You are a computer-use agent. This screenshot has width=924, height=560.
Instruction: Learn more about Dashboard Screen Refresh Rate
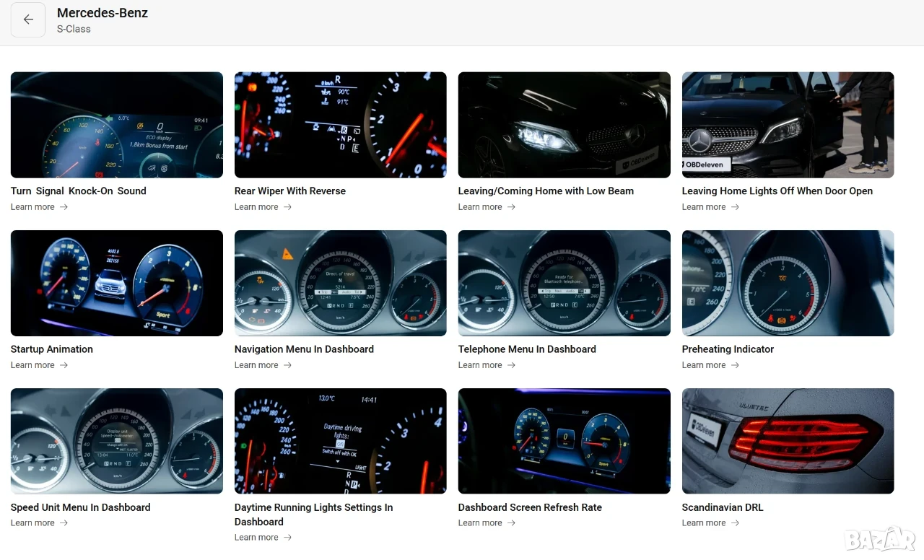point(487,523)
